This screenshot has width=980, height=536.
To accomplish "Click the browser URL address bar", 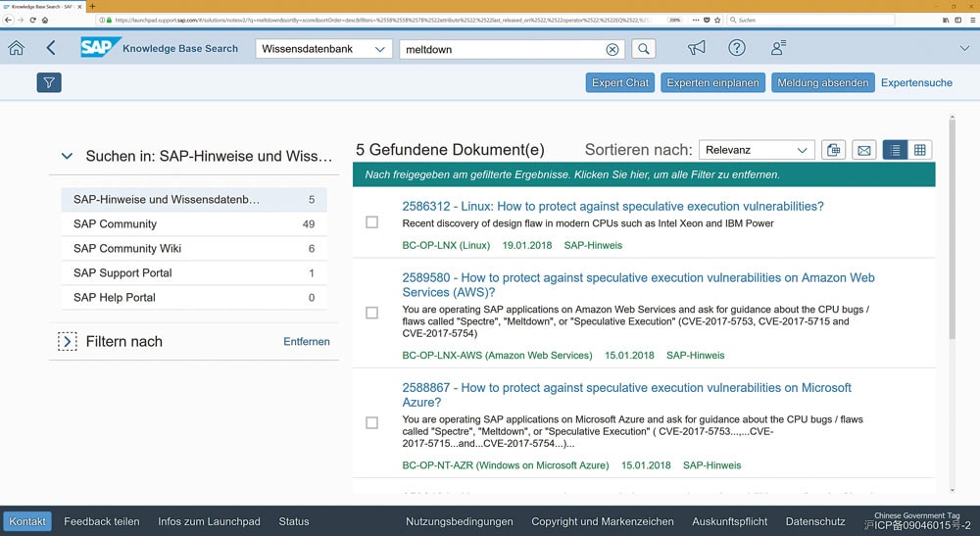I will (x=381, y=20).
